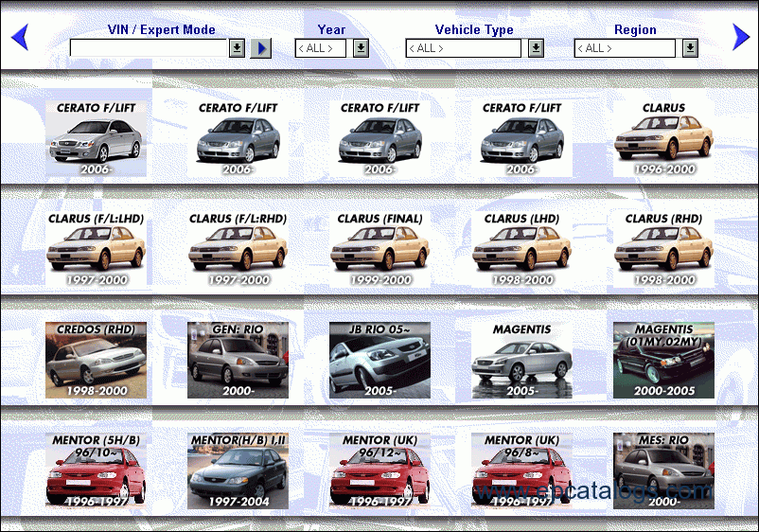Select Clarus (F/L:RHD) 1997-2000

click(x=238, y=249)
